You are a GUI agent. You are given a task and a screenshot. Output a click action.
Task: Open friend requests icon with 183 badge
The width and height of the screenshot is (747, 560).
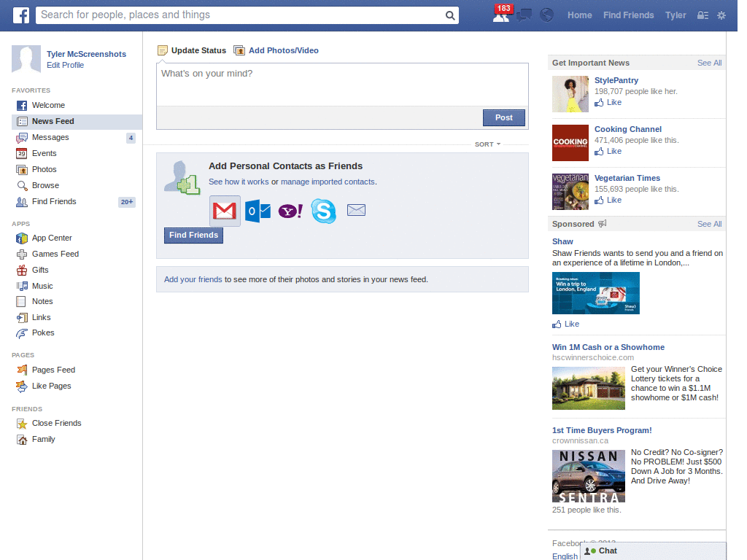click(501, 15)
